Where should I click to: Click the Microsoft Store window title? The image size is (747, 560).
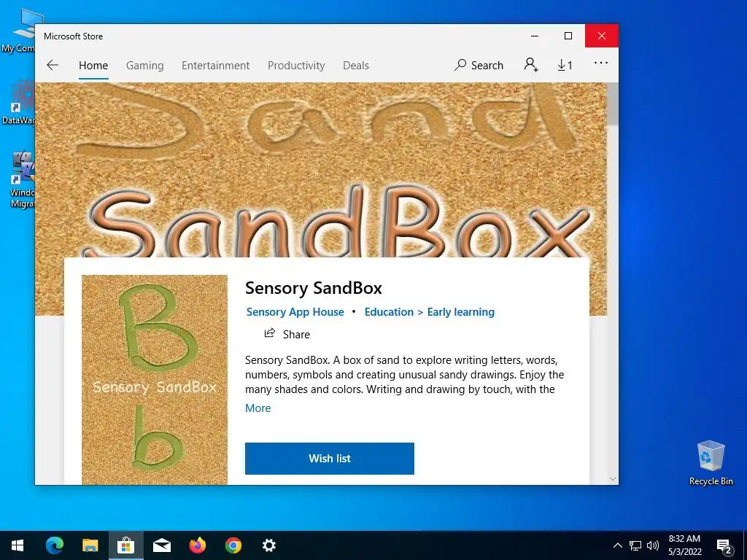click(x=74, y=36)
